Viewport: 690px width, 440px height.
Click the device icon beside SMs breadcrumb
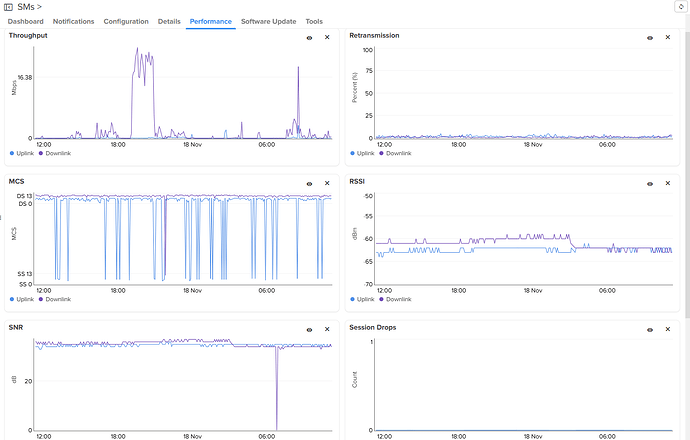tap(8, 7)
